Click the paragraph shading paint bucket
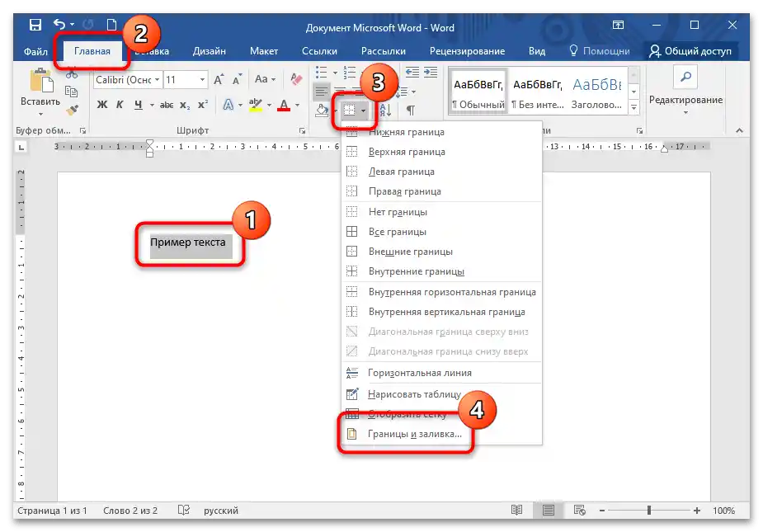763x532 pixels. [321, 111]
